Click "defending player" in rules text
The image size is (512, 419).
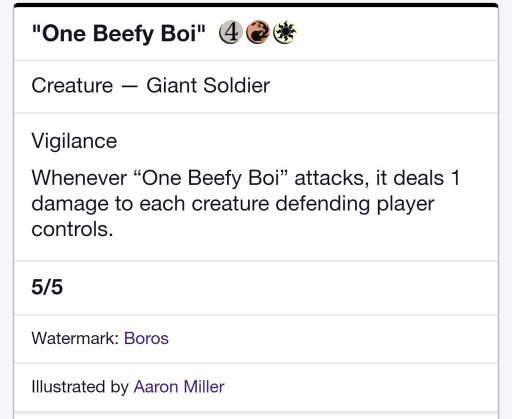pos(355,204)
